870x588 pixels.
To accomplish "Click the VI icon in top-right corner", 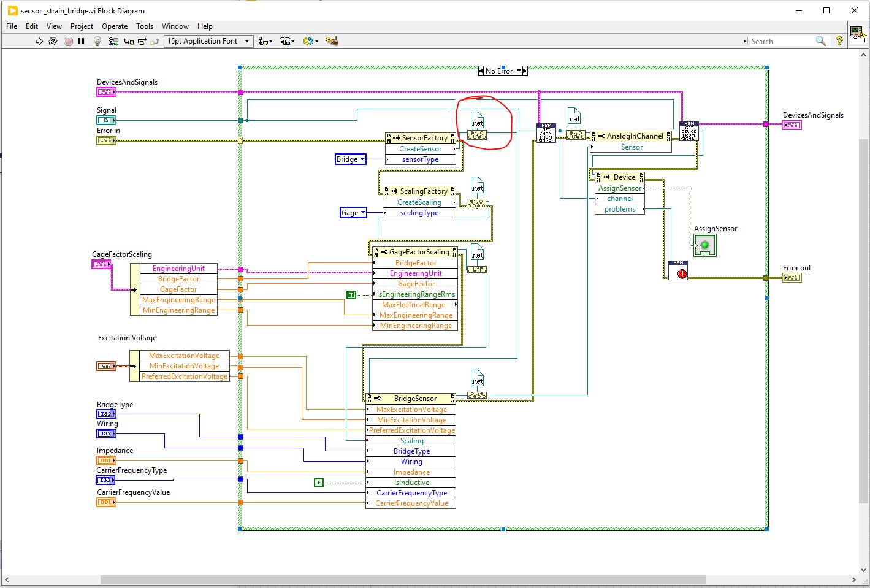I will coord(857,34).
